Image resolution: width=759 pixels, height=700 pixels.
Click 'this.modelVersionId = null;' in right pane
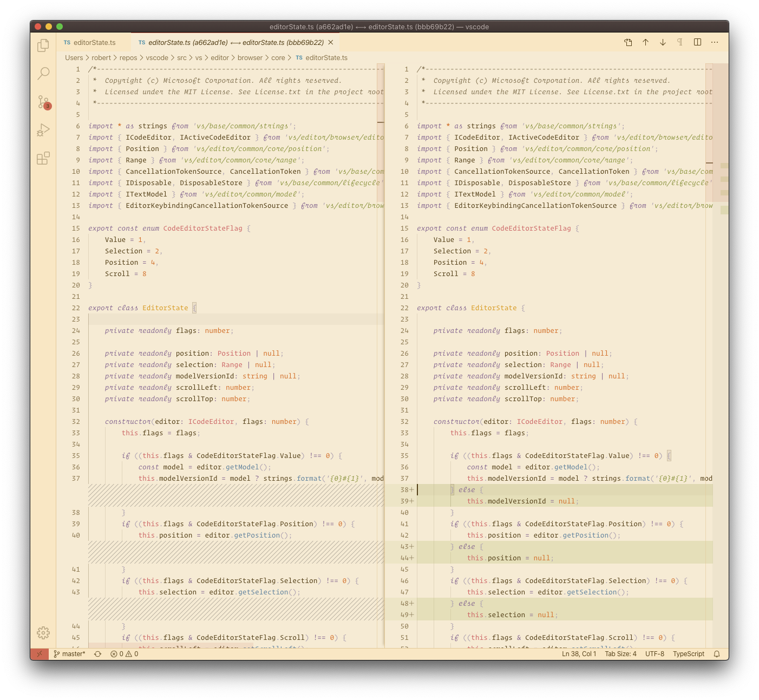tap(523, 501)
